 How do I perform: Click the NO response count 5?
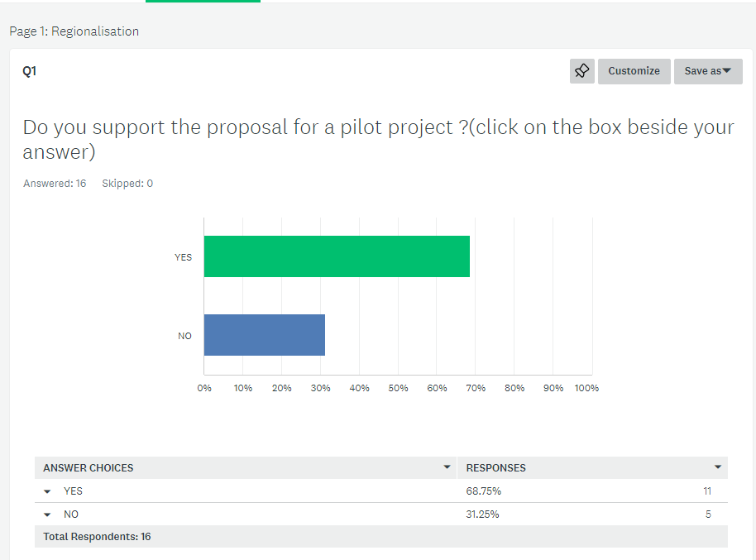(x=708, y=515)
